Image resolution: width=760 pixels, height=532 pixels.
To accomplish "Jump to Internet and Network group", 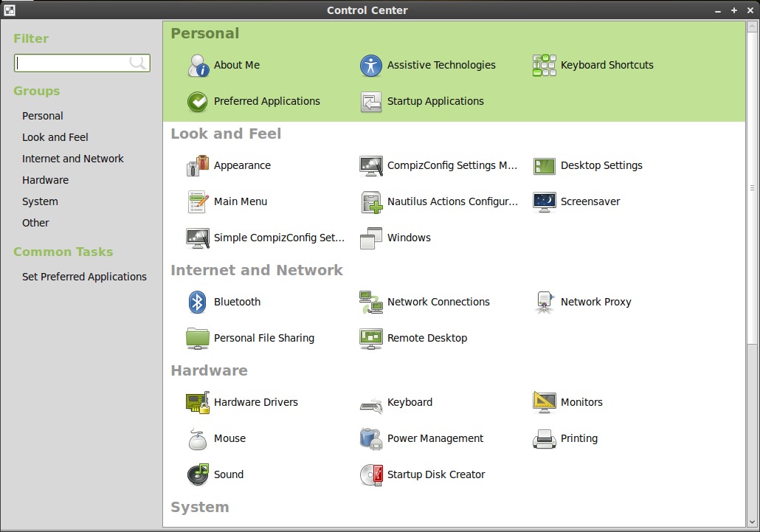I will coord(73,159).
